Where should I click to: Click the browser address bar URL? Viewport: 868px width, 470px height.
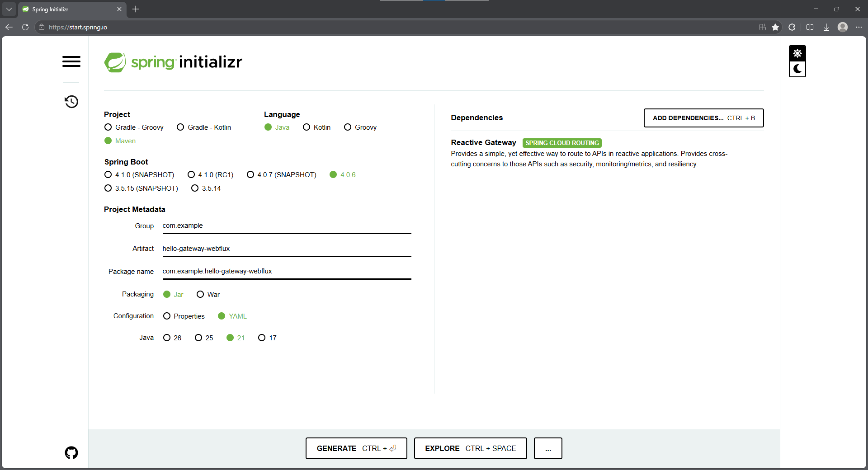point(78,27)
